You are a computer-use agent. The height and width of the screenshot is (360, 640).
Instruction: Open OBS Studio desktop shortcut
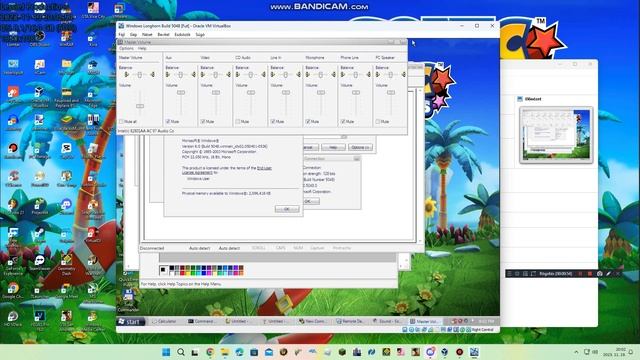[40, 39]
